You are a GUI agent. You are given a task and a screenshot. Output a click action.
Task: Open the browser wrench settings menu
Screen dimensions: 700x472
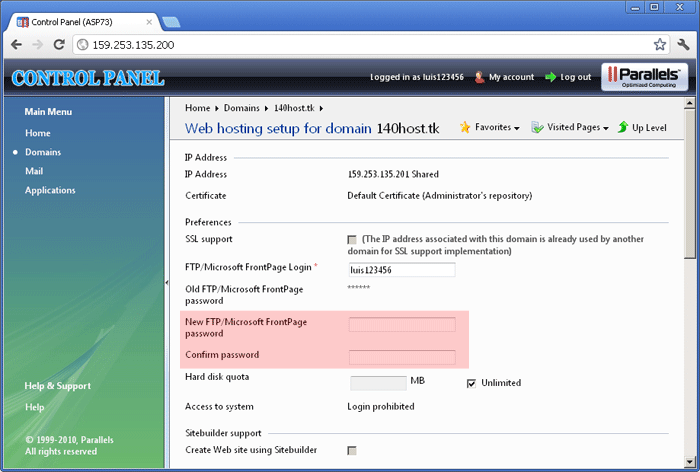pyautogui.click(x=683, y=45)
